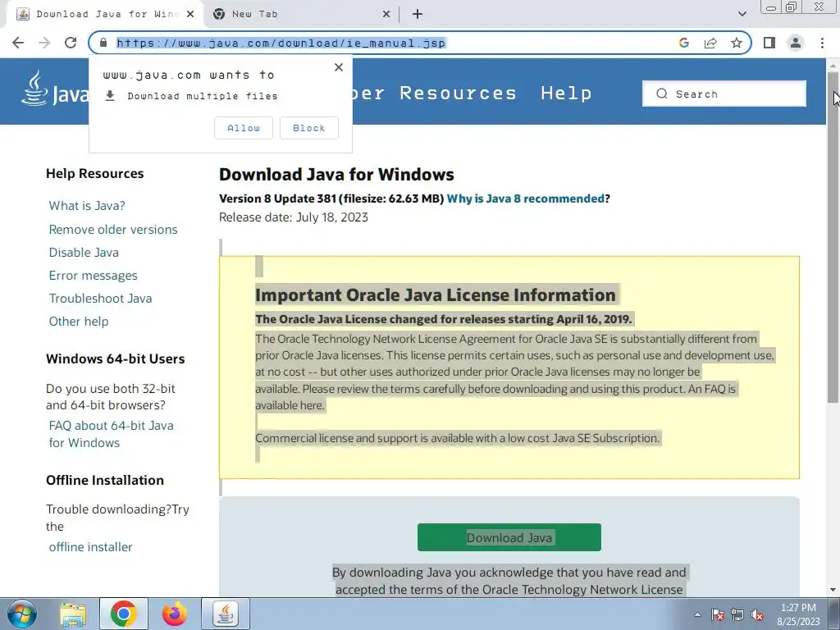The image size is (840, 630).
Task: Click the Download Java for Windows heading
Action: pyautogui.click(x=336, y=175)
